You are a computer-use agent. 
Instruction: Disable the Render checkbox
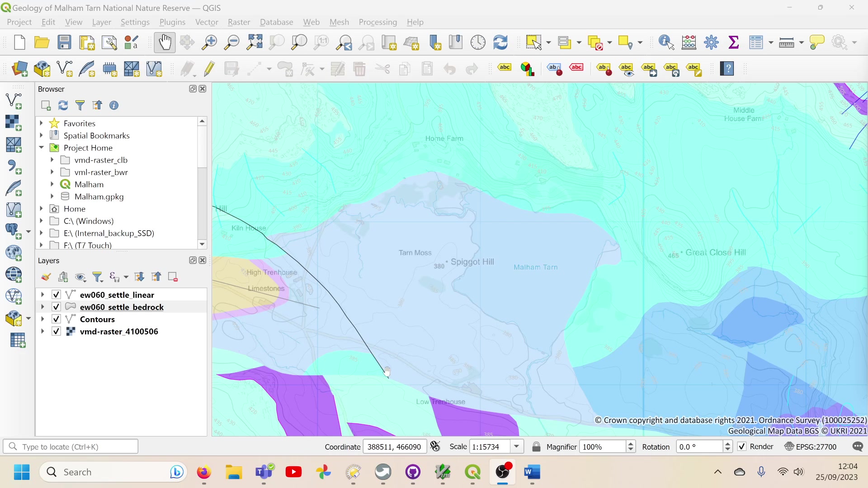[x=741, y=446]
